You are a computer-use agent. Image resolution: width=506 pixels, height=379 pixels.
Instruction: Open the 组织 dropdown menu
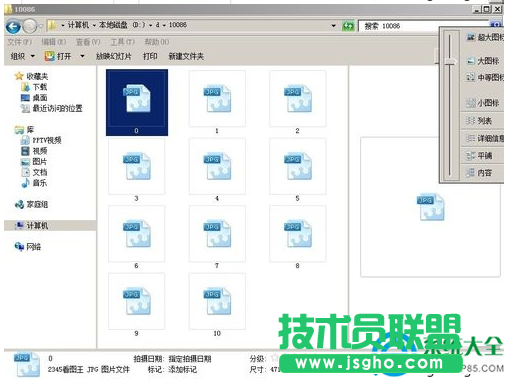(x=22, y=56)
